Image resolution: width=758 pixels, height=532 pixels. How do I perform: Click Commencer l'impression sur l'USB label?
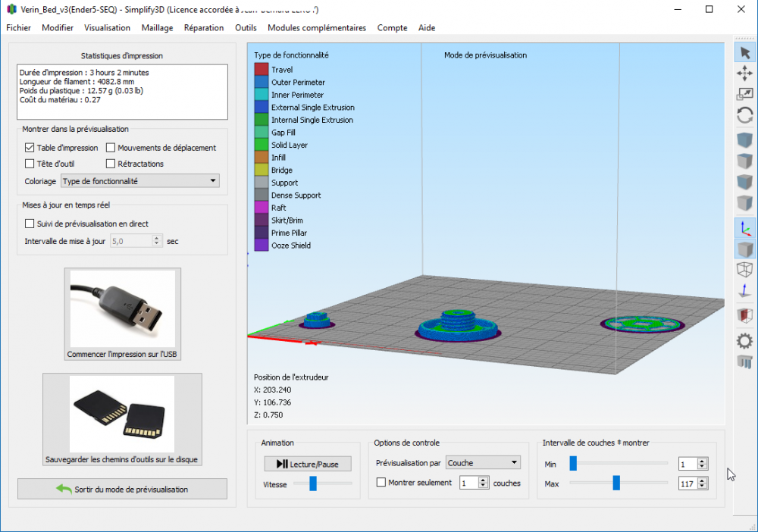pos(122,354)
